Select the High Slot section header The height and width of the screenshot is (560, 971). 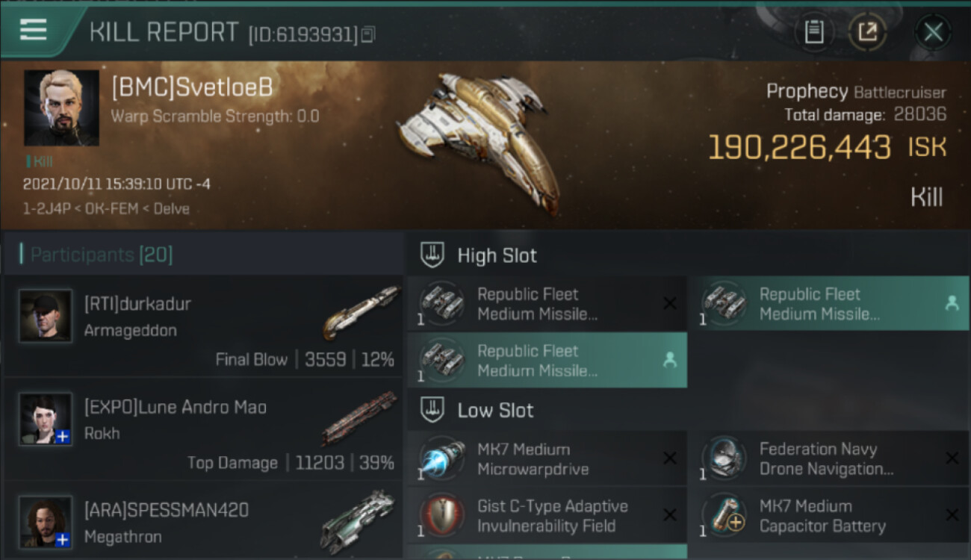pos(497,255)
